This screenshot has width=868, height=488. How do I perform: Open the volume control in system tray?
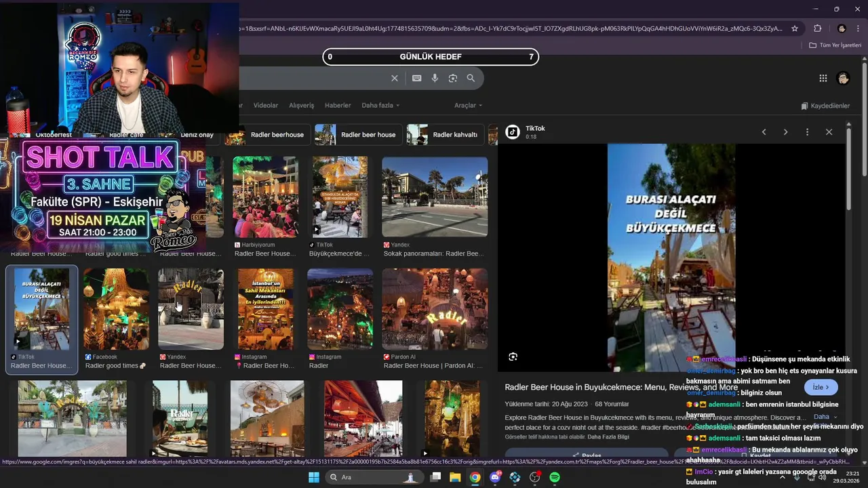[822, 477]
